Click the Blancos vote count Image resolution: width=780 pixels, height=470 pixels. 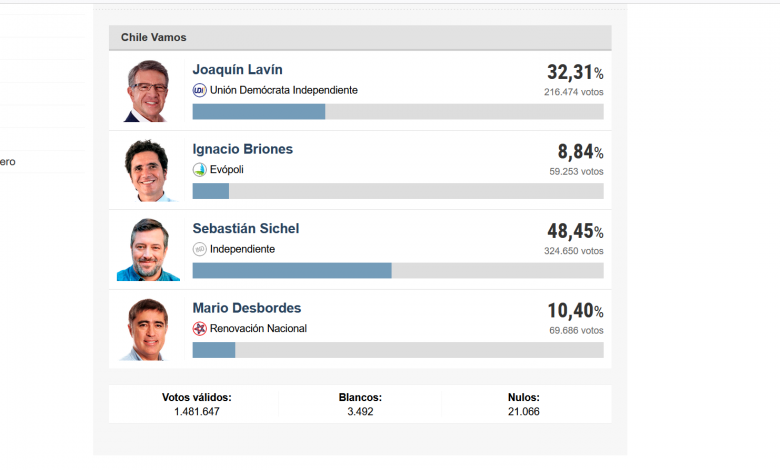[x=360, y=411]
